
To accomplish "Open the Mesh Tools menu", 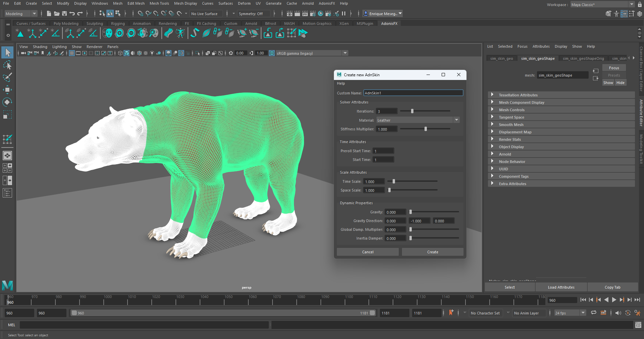I will pos(159,3).
